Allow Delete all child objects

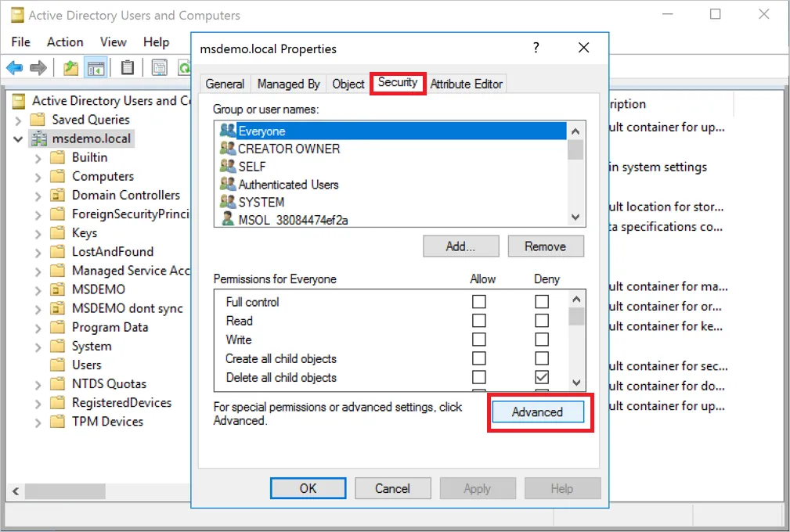pos(478,377)
